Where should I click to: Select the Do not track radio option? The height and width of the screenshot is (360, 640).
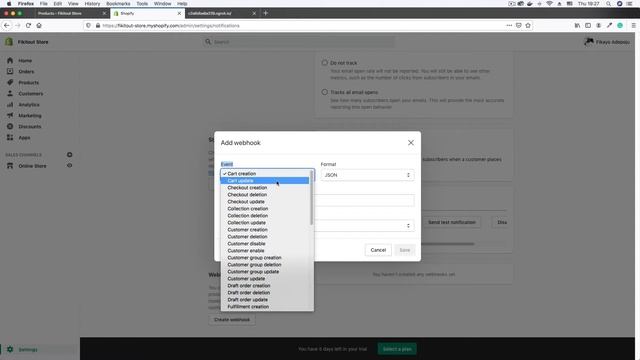click(x=324, y=63)
